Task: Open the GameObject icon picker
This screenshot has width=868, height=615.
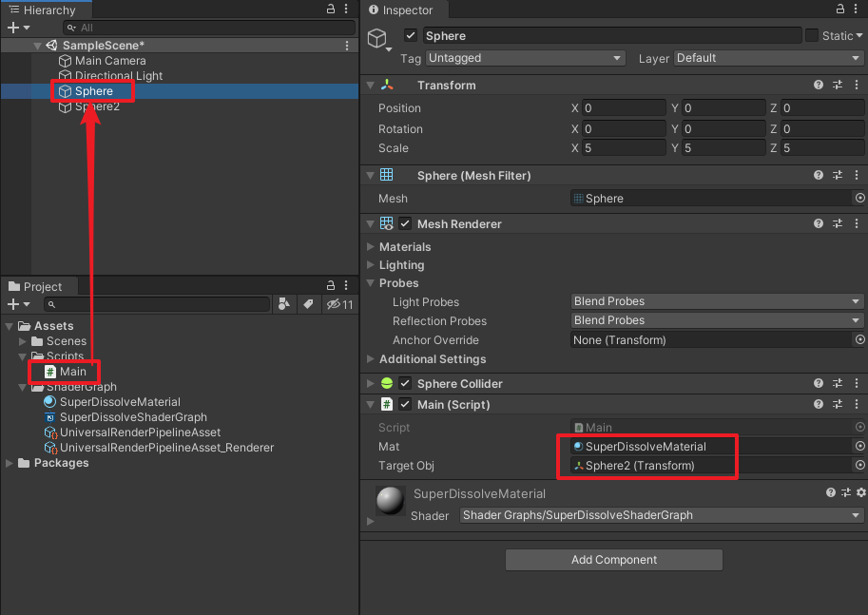Action: 379,39
